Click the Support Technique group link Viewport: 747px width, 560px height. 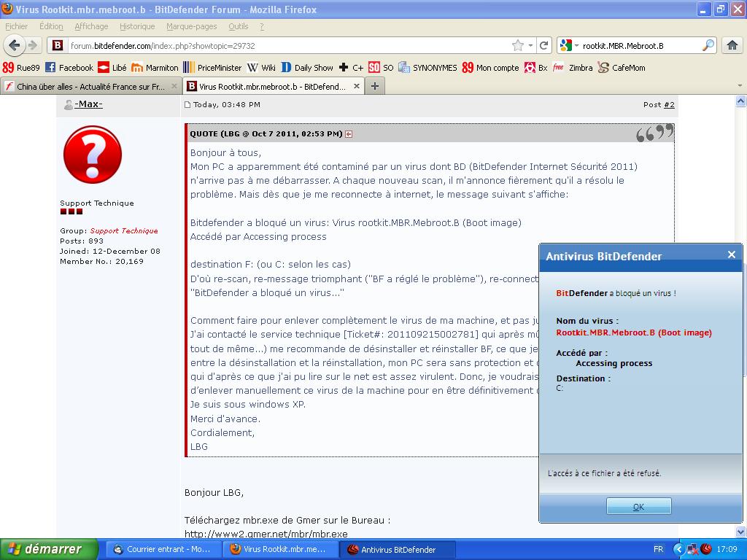pyautogui.click(x=124, y=230)
